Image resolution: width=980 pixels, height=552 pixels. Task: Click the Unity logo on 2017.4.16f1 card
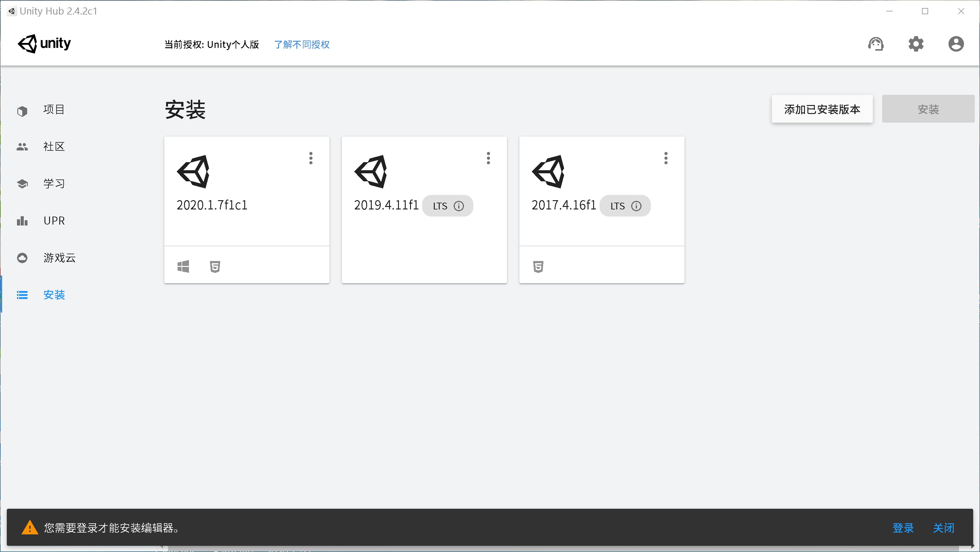point(548,171)
